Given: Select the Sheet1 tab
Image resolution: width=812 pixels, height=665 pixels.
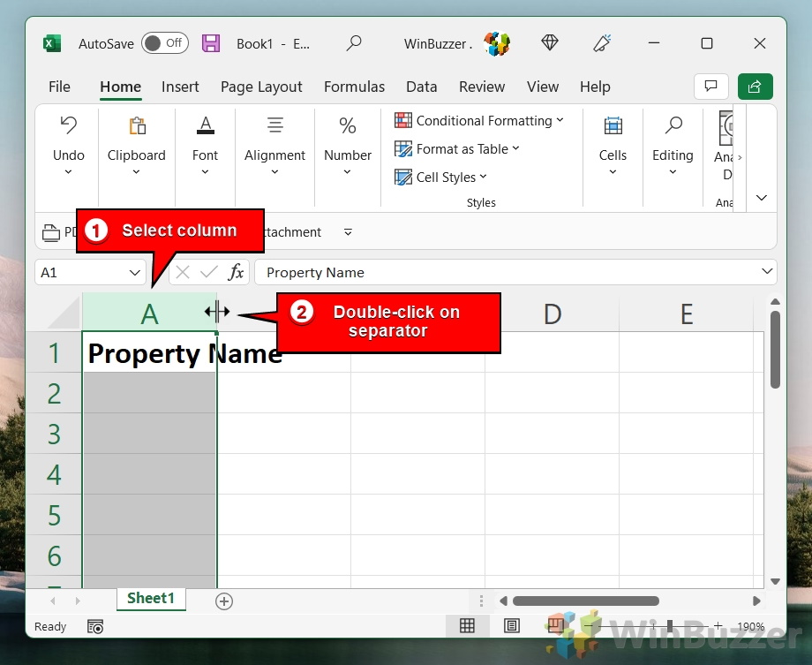Looking at the screenshot, I should tap(151, 599).
